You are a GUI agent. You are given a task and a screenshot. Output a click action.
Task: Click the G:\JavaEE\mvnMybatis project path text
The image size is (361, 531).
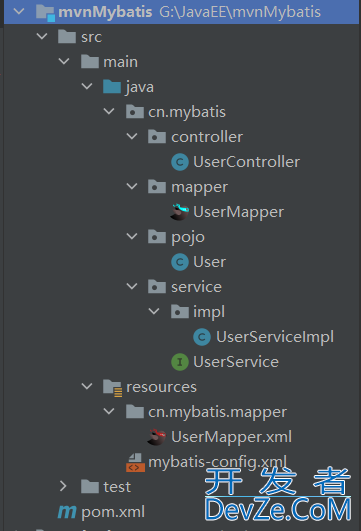(x=240, y=12)
